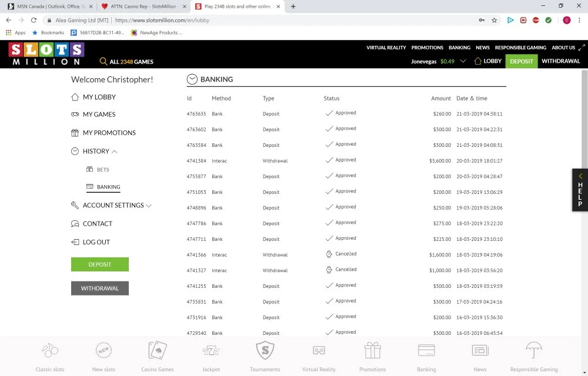Click the Date & time column header
This screenshot has height=376, width=588.
pyautogui.click(x=472, y=98)
